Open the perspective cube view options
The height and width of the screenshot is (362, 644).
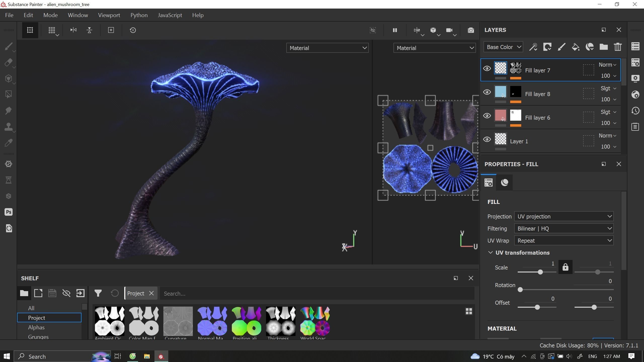433,30
